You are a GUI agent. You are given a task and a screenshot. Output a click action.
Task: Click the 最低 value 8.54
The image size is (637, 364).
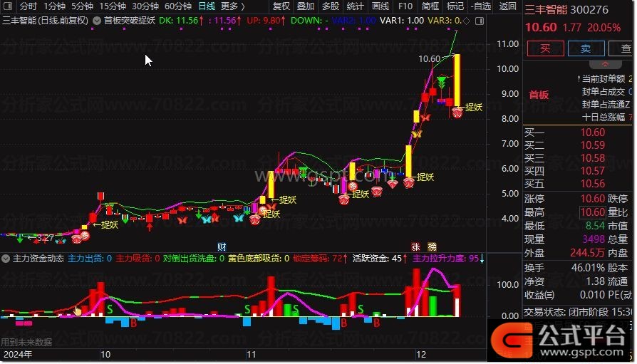tap(595, 226)
